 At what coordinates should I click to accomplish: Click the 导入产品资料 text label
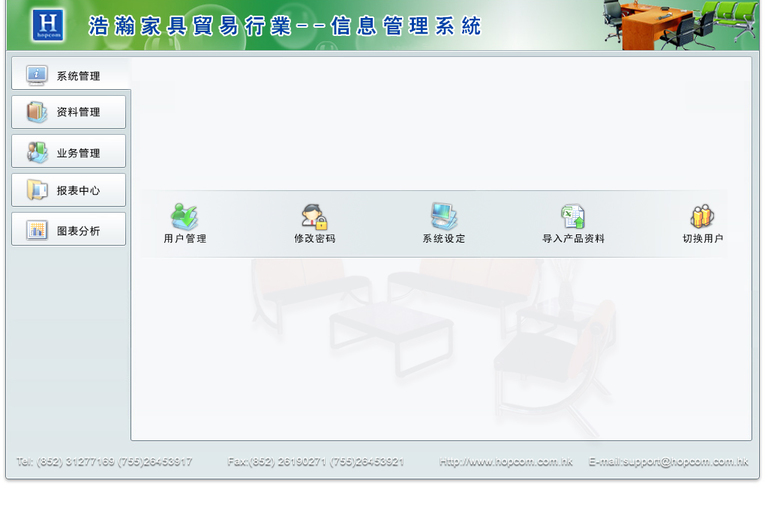pyautogui.click(x=573, y=239)
